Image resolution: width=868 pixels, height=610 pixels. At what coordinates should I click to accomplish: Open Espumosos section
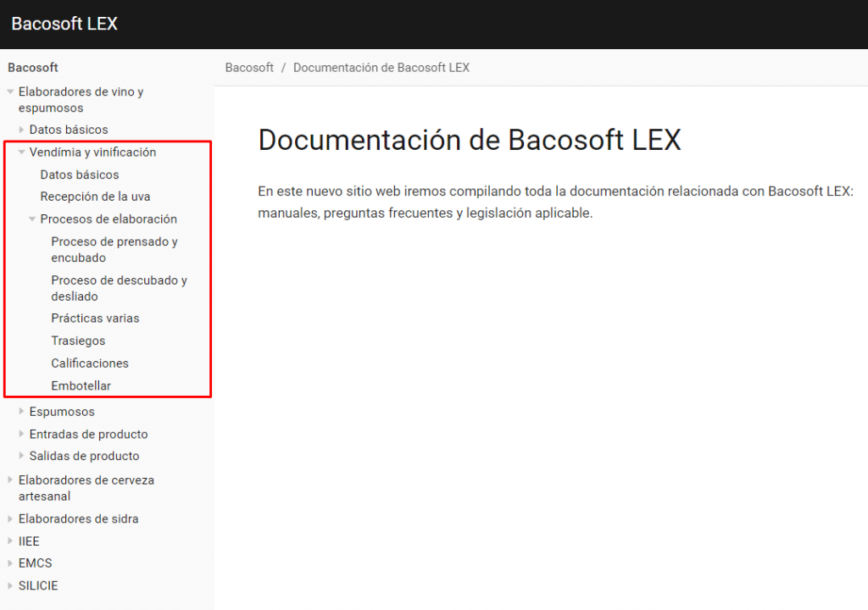pos(62,412)
